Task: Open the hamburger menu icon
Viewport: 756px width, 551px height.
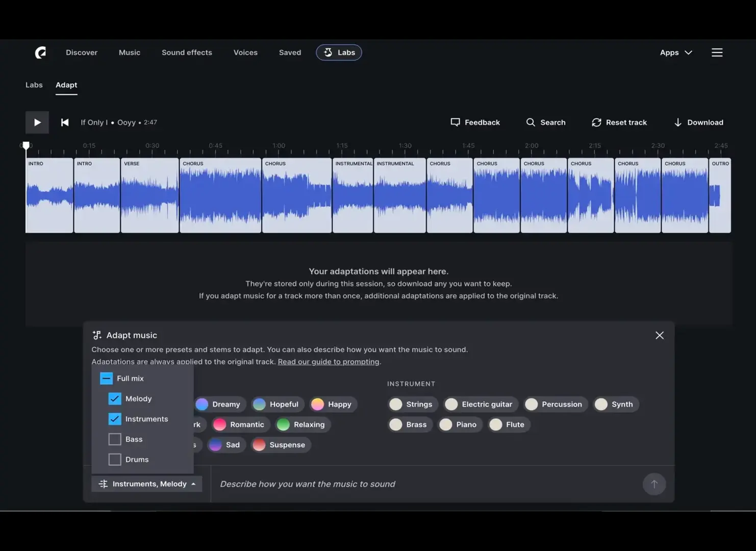Action: click(x=717, y=52)
